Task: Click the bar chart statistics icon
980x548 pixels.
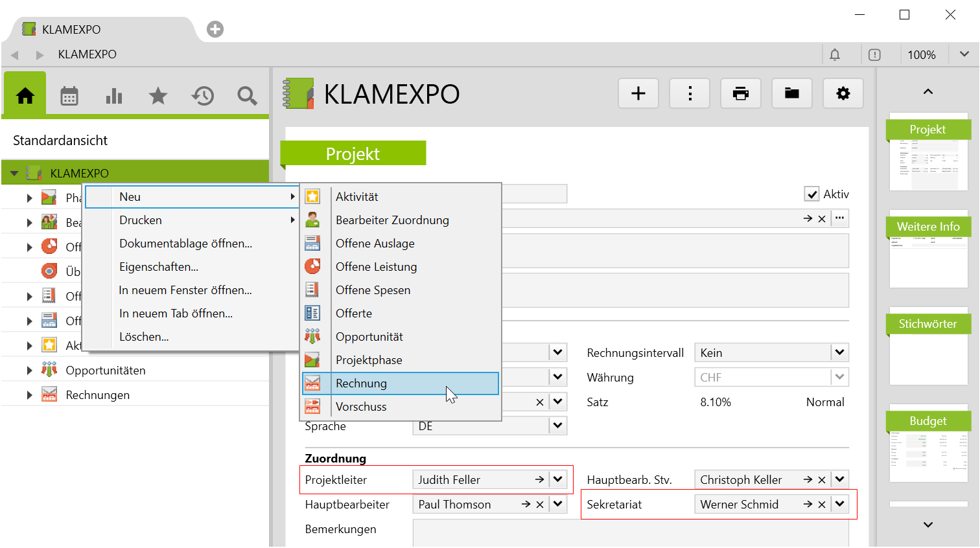Action: [x=113, y=96]
